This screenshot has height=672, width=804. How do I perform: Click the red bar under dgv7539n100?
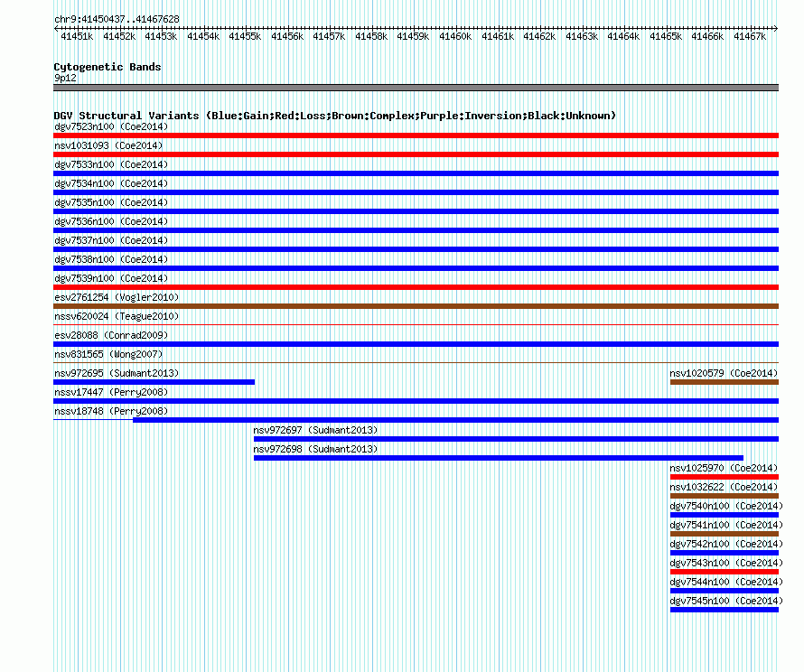[x=416, y=287]
